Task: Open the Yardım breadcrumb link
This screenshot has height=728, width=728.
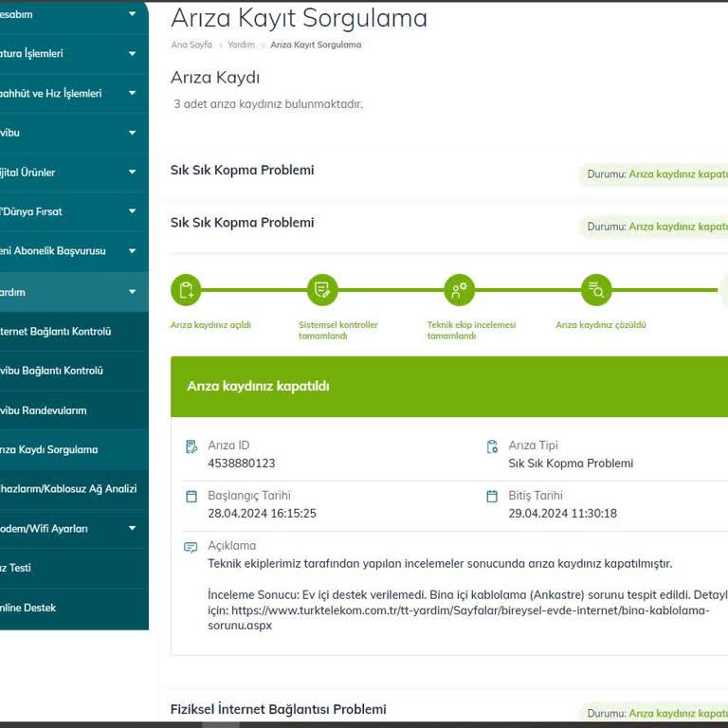Action: 241,45
